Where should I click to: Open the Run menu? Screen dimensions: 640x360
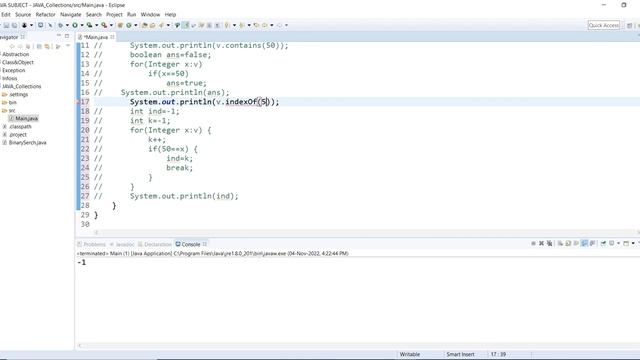pyautogui.click(x=131, y=14)
